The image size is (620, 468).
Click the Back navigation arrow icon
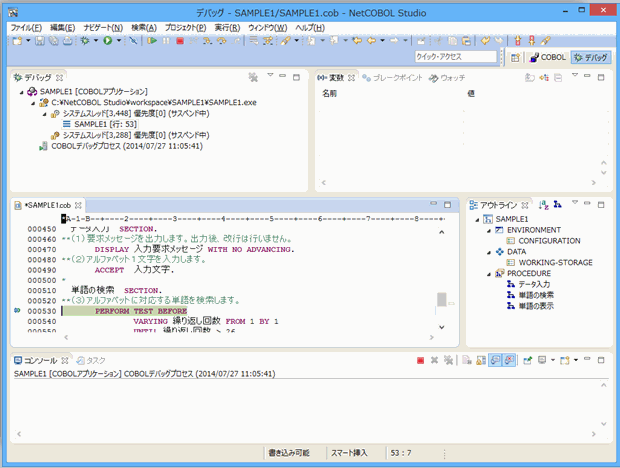[x=371, y=41]
